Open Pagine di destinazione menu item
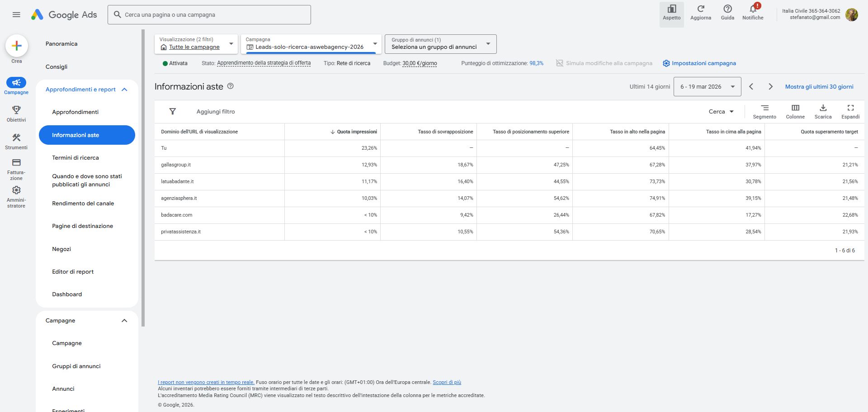The width and height of the screenshot is (868, 412). (82, 226)
